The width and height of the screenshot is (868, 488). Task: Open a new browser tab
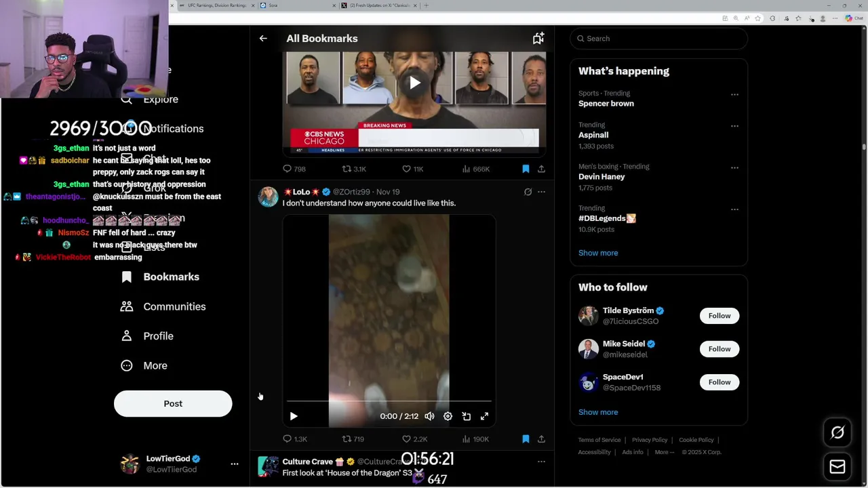click(426, 5)
